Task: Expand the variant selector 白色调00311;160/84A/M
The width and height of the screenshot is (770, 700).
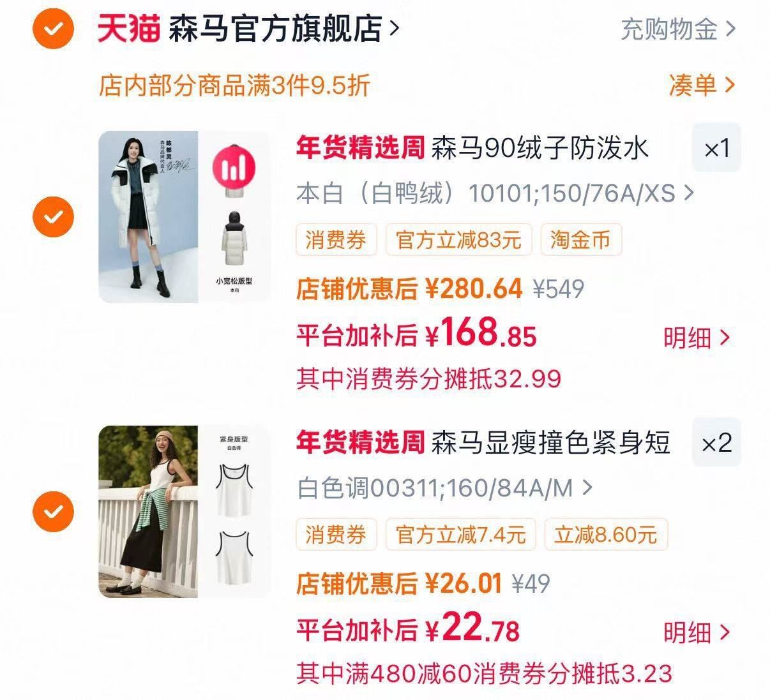Action: tap(445, 488)
